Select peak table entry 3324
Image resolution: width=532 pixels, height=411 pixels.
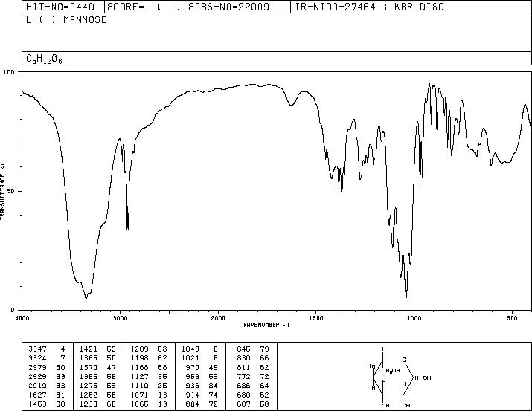tap(47, 357)
